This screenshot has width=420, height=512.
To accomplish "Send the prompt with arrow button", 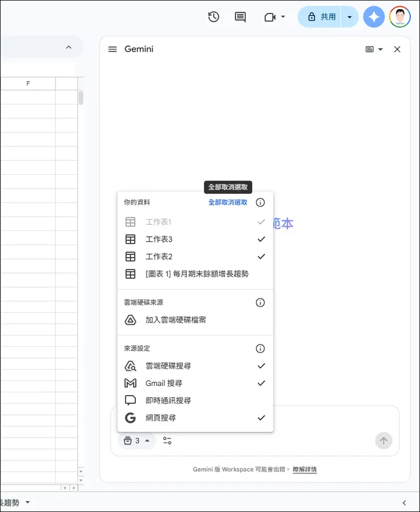I will [384, 441].
